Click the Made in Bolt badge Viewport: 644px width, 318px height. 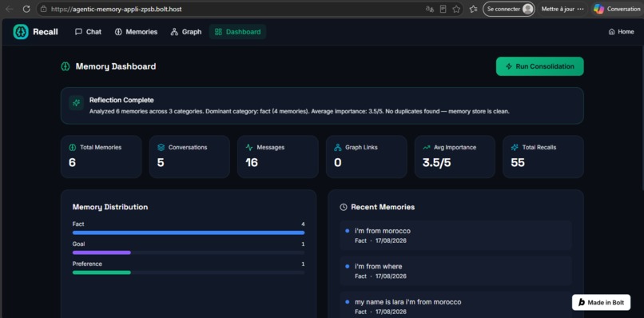tap(602, 302)
